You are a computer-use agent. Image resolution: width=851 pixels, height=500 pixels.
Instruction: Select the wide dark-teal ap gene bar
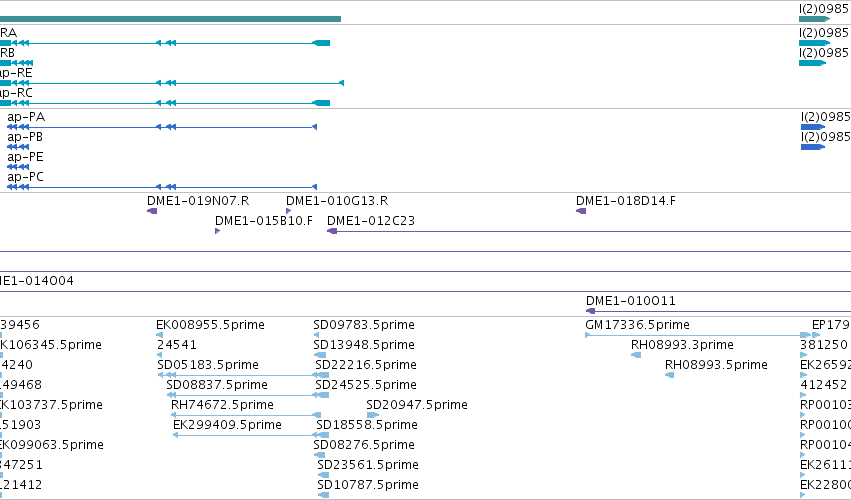point(170,19)
